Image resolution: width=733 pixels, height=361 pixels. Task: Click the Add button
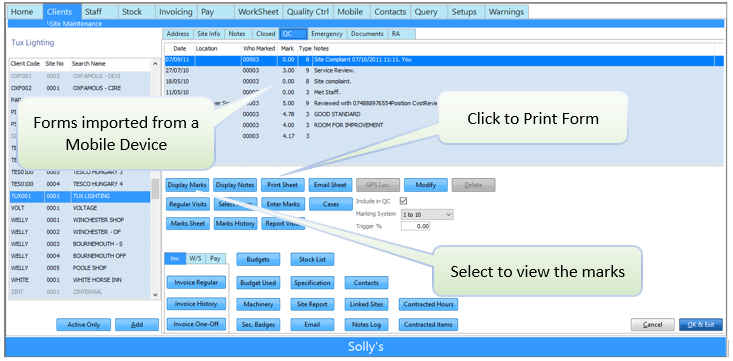click(137, 325)
